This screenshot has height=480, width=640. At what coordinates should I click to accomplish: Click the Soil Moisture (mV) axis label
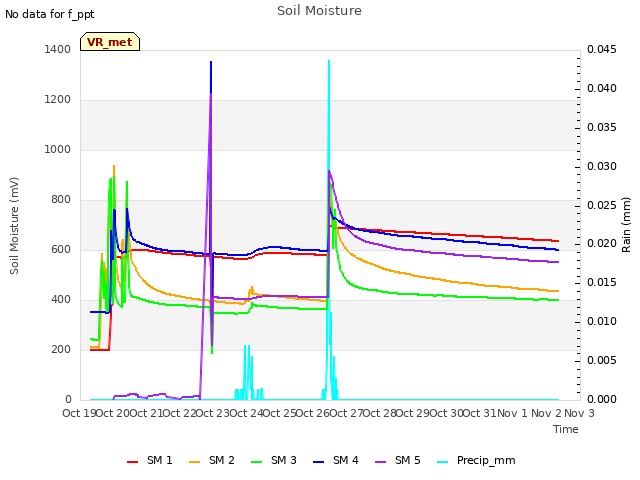[14, 226]
